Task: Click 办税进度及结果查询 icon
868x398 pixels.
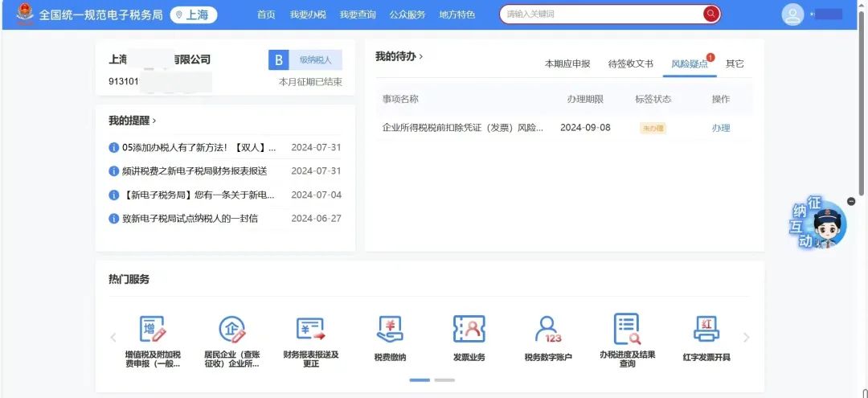Action: coord(627,330)
